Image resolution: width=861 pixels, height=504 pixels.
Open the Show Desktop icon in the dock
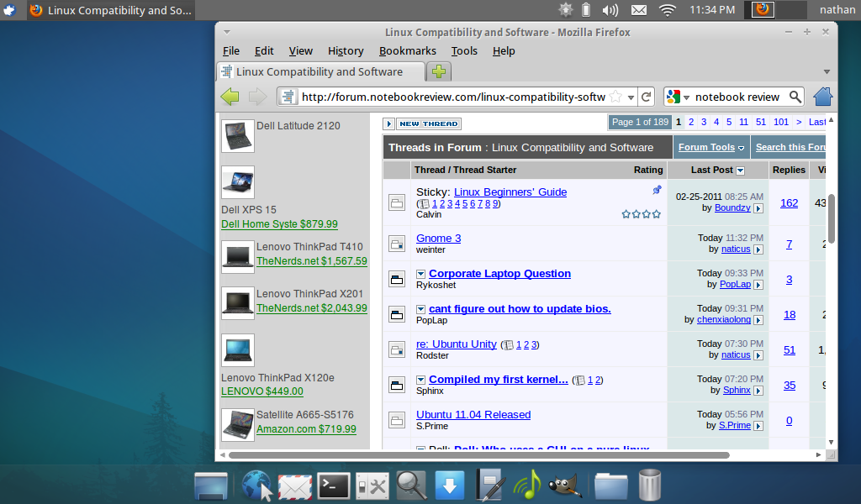(211, 486)
